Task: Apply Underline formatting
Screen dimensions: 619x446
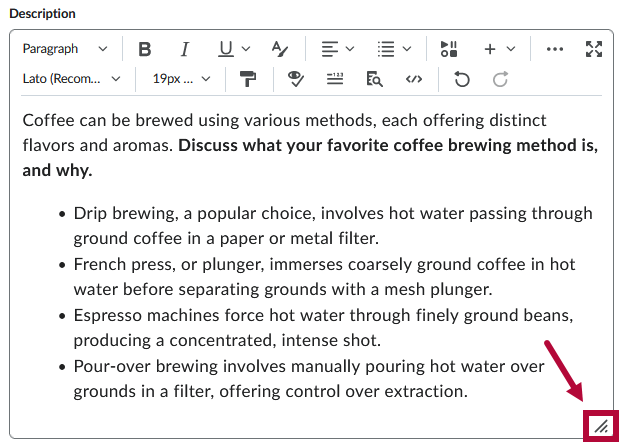Action: (x=226, y=49)
